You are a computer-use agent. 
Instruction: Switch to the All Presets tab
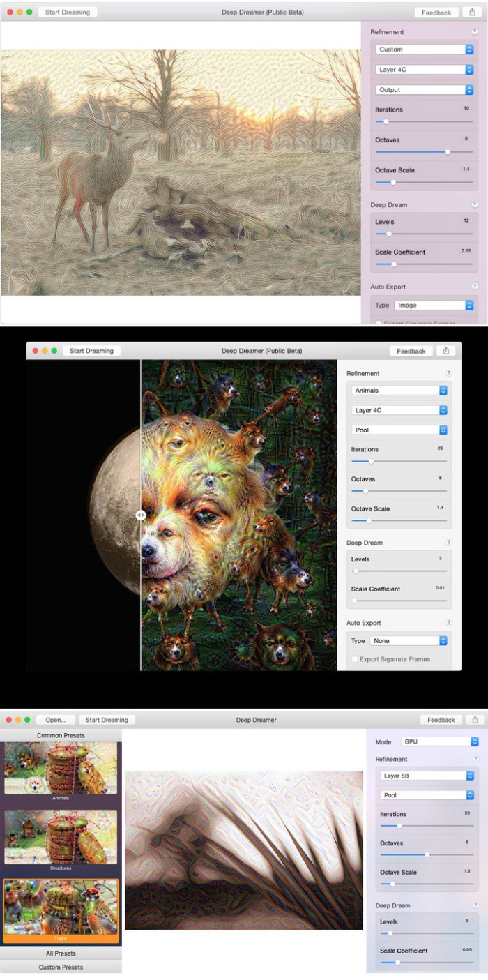coord(61,953)
